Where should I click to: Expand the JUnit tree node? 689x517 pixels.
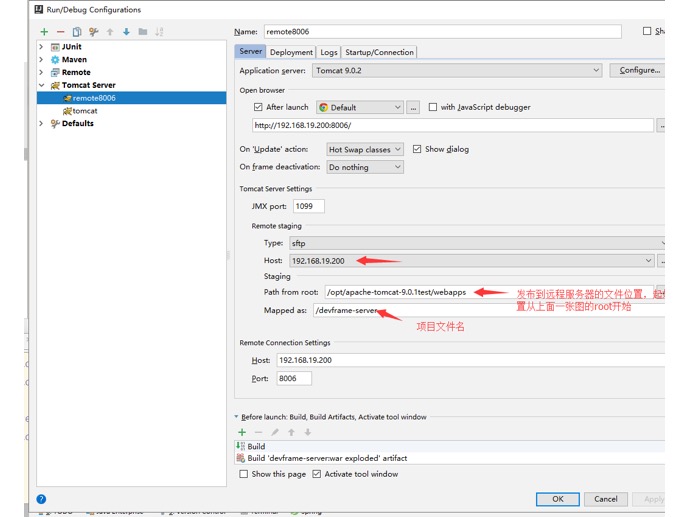41,47
